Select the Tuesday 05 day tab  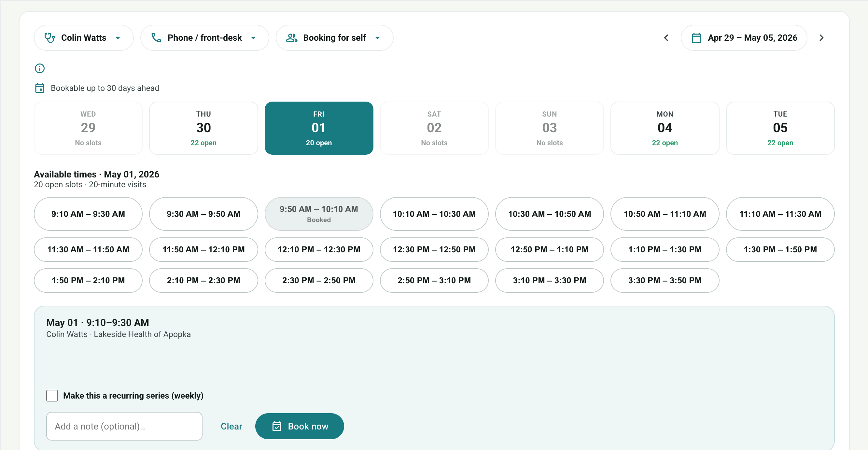pos(780,128)
